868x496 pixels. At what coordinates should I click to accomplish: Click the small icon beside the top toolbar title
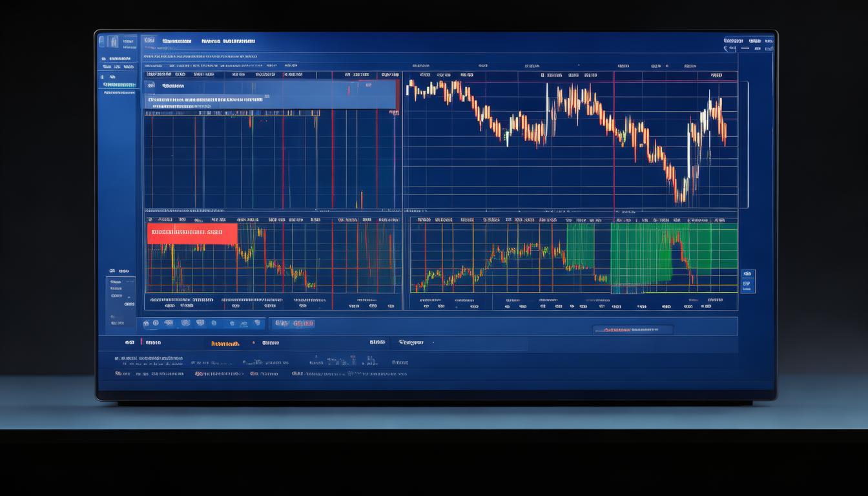(149, 41)
